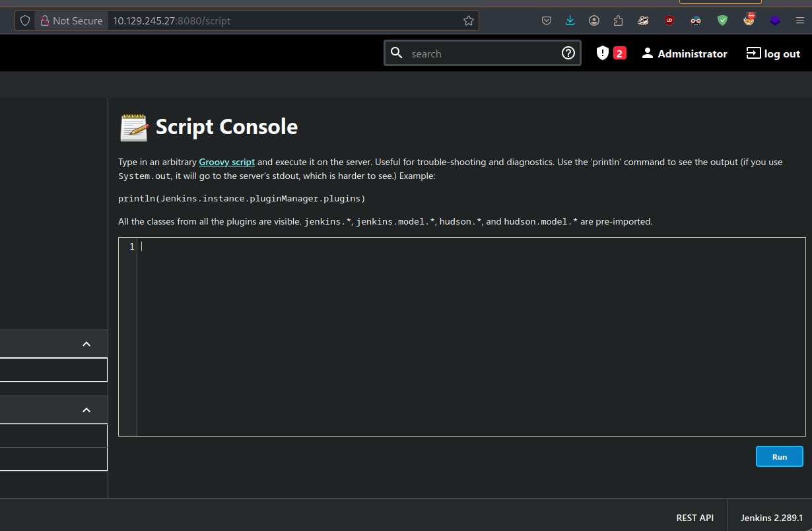Click the purple layered diamond extension icon
The width and height of the screenshot is (812, 531).
(x=775, y=20)
